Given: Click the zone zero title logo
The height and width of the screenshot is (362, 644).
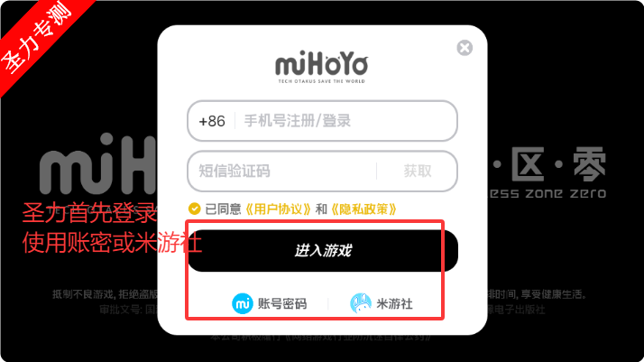Looking at the screenshot, I should pos(547,193).
